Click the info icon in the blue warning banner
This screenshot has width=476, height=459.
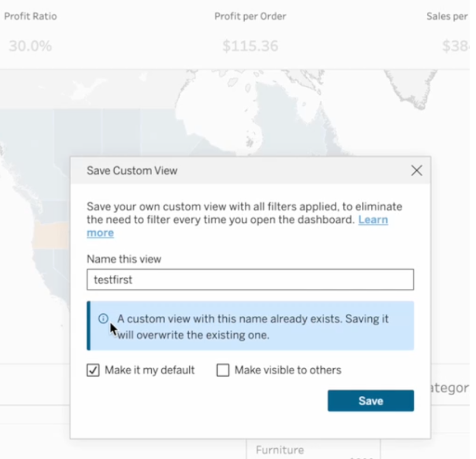coord(103,319)
